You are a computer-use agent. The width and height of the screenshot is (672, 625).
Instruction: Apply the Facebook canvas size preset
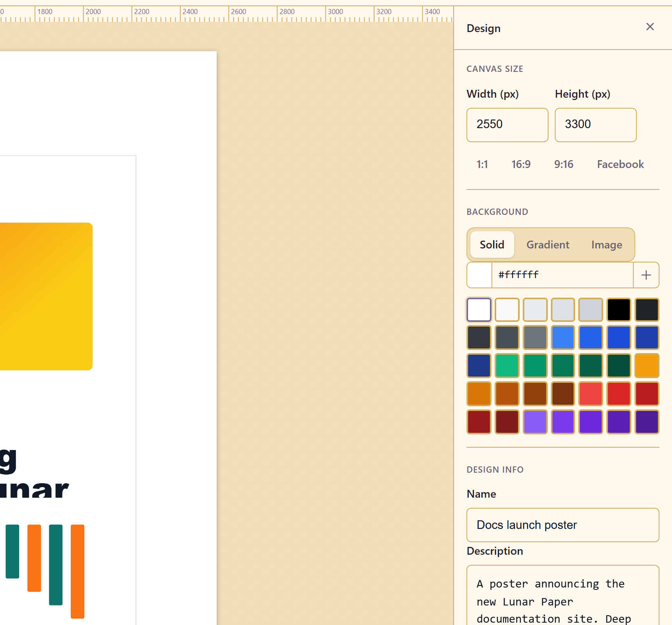click(620, 164)
